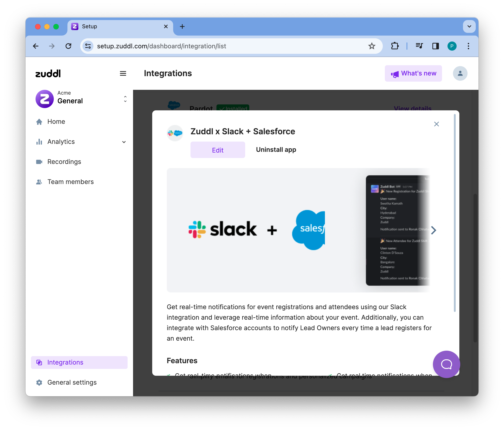Expand the Analytics menu chevron
Screen dimensions: 504x430
[x=124, y=142]
